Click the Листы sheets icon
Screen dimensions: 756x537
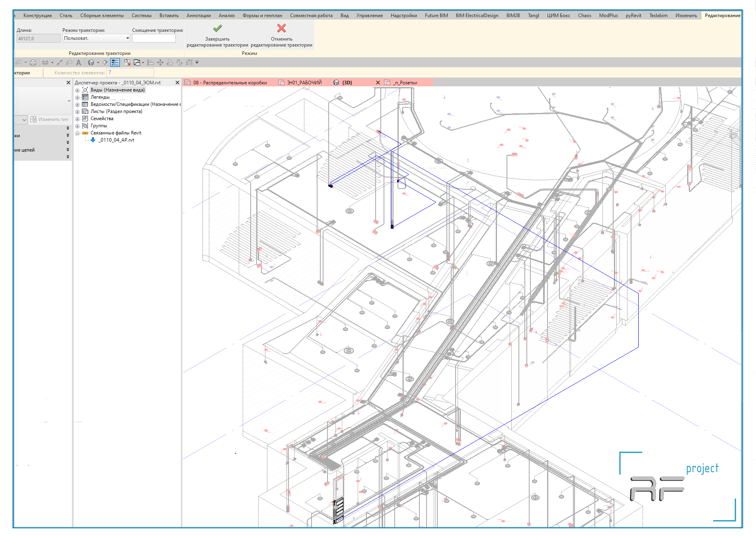point(85,111)
